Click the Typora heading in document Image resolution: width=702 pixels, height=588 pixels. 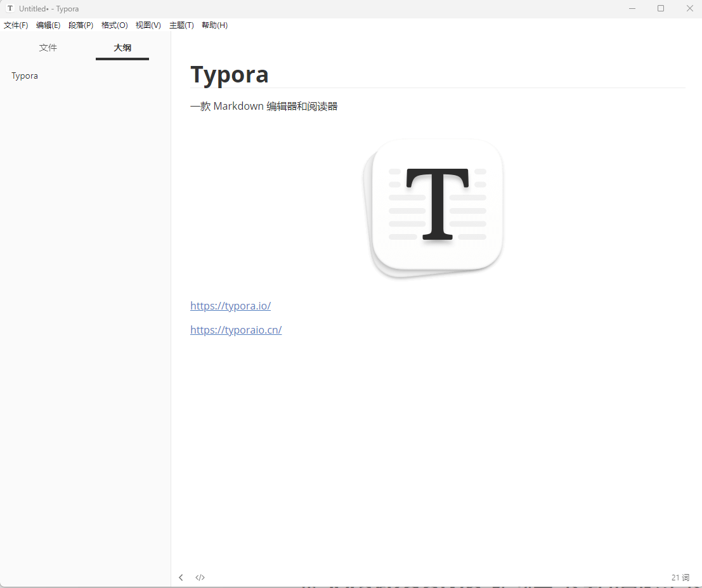[x=229, y=74]
